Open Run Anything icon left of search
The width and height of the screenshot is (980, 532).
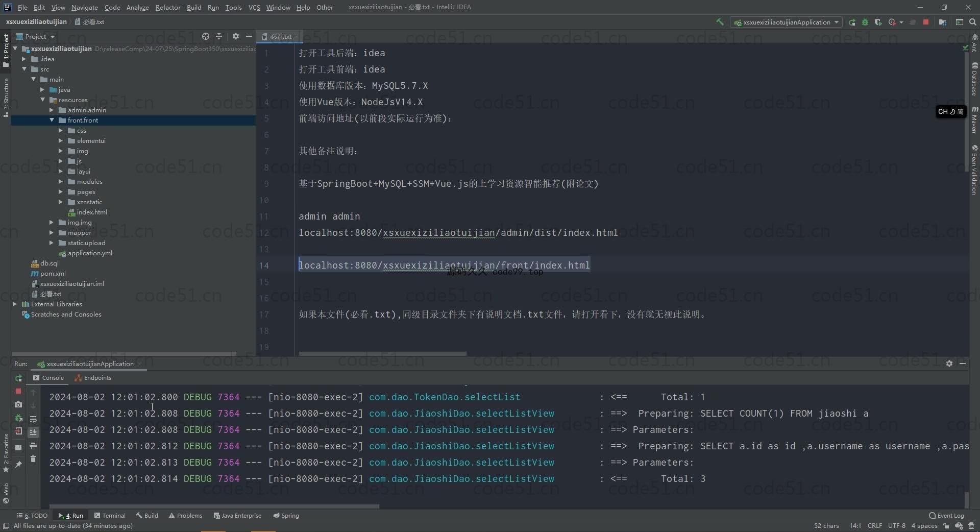click(x=960, y=22)
